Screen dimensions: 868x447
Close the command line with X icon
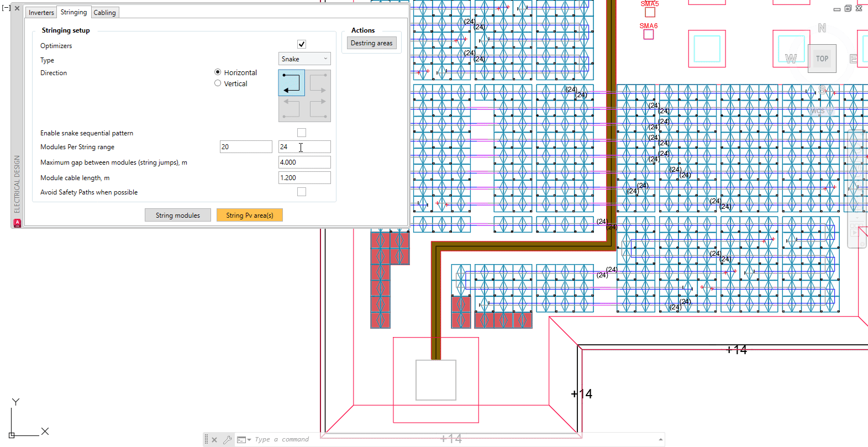(x=214, y=440)
